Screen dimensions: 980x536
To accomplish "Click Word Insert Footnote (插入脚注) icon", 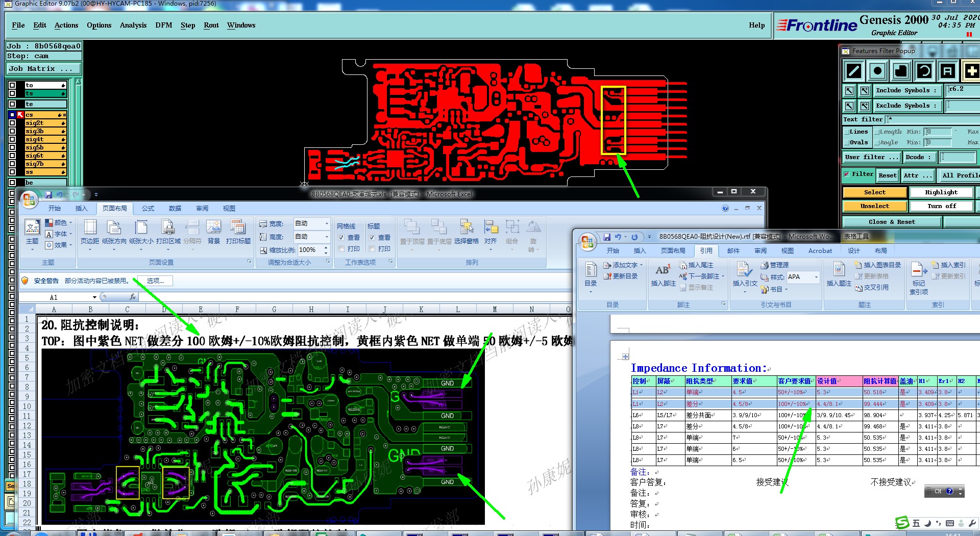I will click(663, 275).
